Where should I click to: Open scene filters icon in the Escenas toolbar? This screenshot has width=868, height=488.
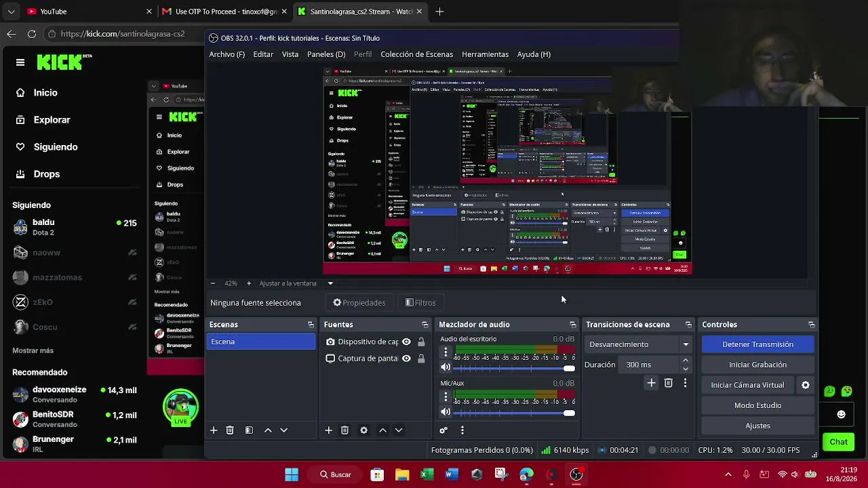coord(249,430)
